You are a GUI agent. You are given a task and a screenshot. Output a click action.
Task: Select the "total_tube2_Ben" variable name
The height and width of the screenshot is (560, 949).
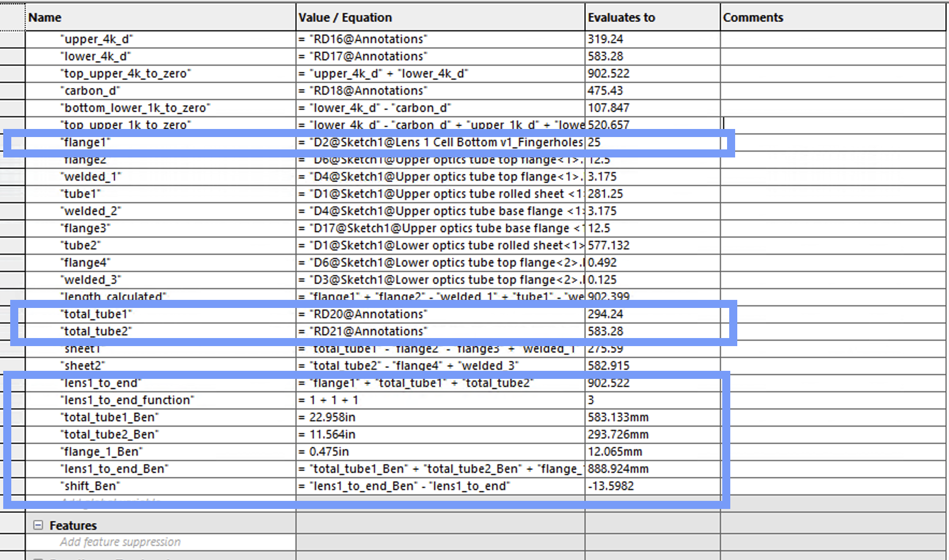110,435
